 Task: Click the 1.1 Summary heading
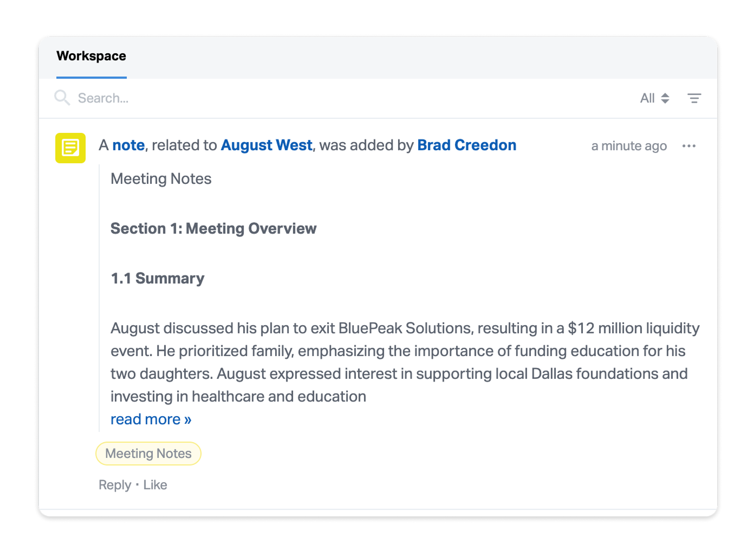tap(157, 278)
